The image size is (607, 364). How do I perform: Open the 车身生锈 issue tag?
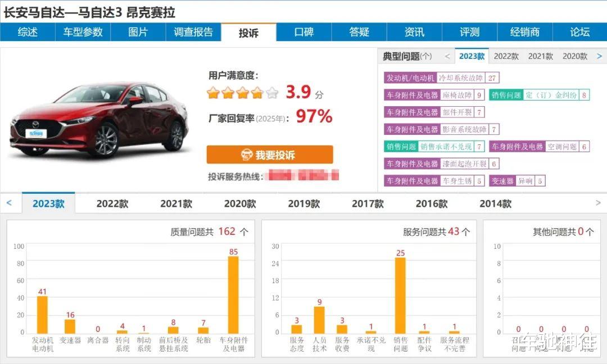coord(434,181)
